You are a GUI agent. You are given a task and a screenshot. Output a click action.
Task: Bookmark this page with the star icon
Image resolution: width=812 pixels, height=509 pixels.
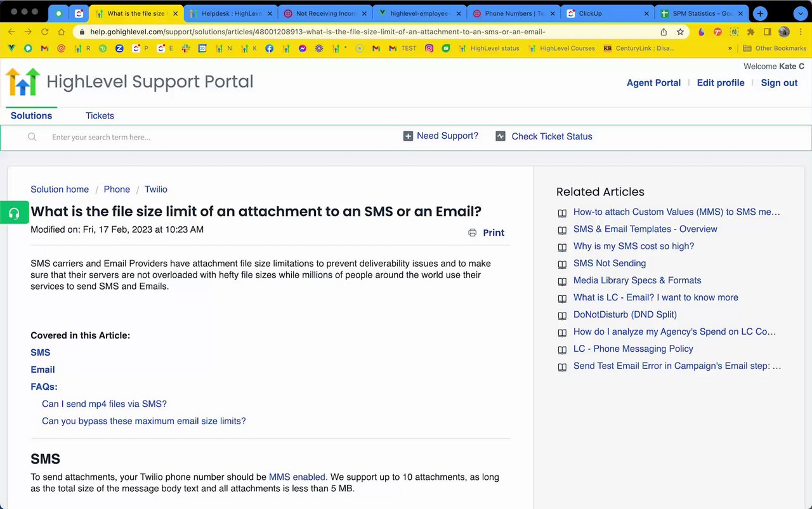680,32
